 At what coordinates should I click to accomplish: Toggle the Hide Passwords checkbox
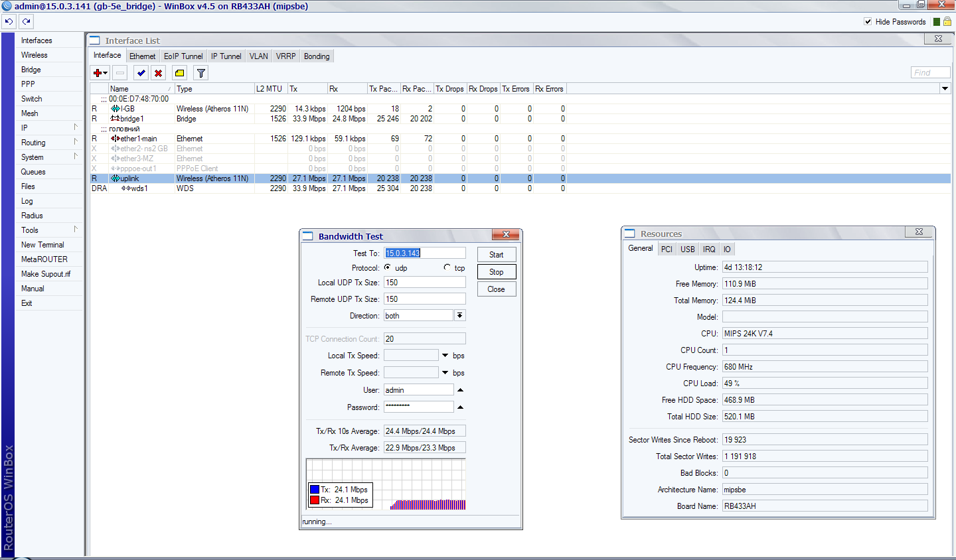(868, 22)
